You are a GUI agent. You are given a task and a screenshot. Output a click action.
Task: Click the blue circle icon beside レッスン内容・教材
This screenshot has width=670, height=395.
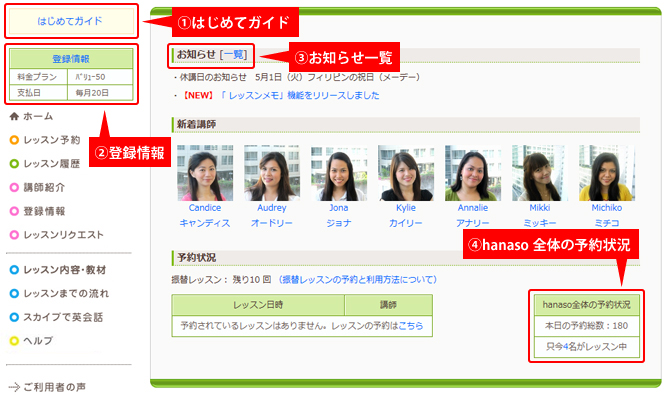14,270
